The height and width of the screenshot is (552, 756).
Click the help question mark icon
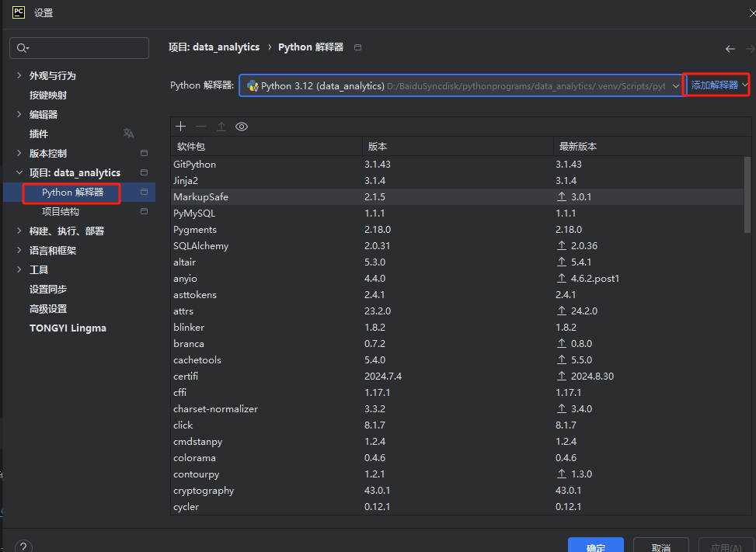(23, 547)
